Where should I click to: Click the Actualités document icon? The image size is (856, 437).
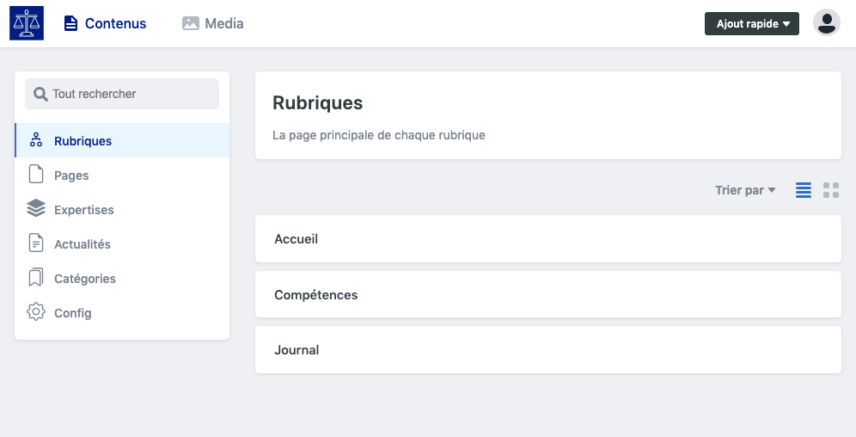(x=36, y=243)
